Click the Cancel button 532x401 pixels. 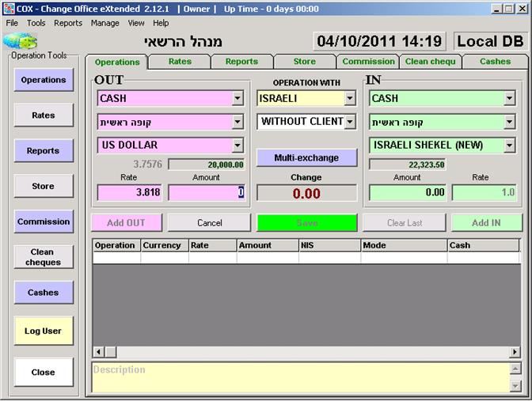click(209, 223)
